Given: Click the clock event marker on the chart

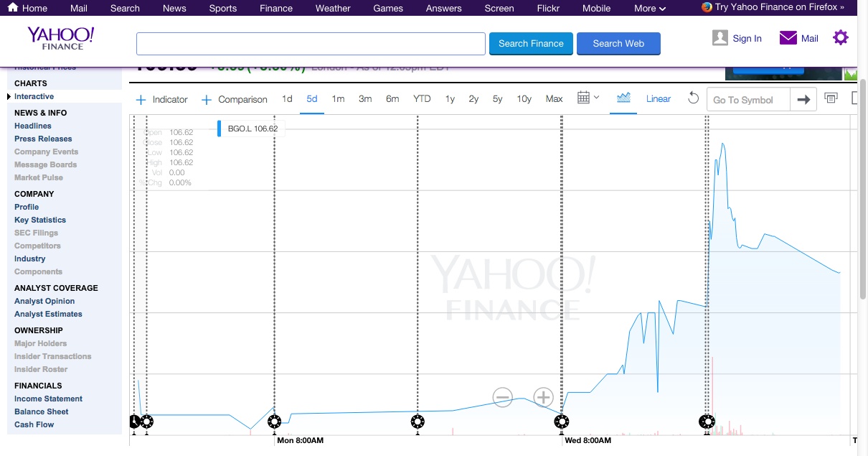Looking at the screenshot, I should 134,422.
